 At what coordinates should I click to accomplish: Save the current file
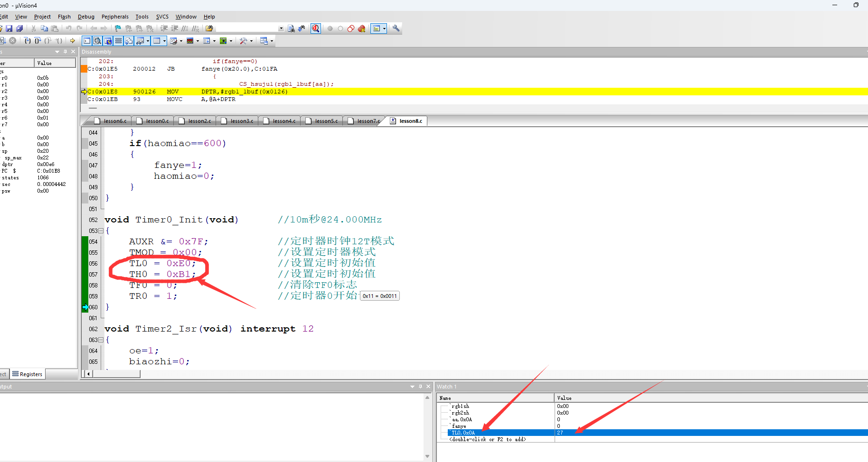tap(9, 28)
